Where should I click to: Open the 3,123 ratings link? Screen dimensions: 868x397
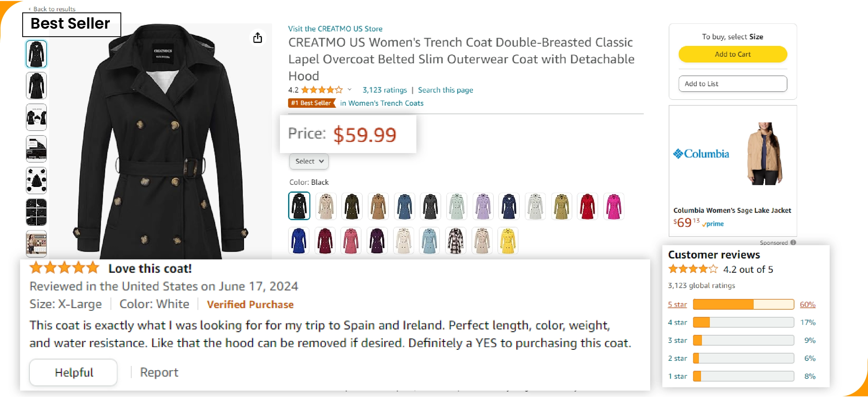pos(385,90)
